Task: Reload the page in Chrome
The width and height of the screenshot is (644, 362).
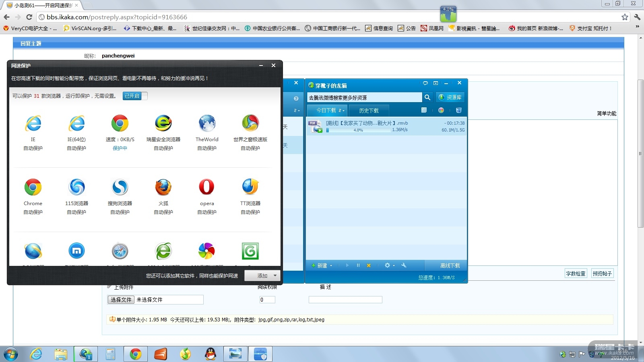Action: pos(29,17)
